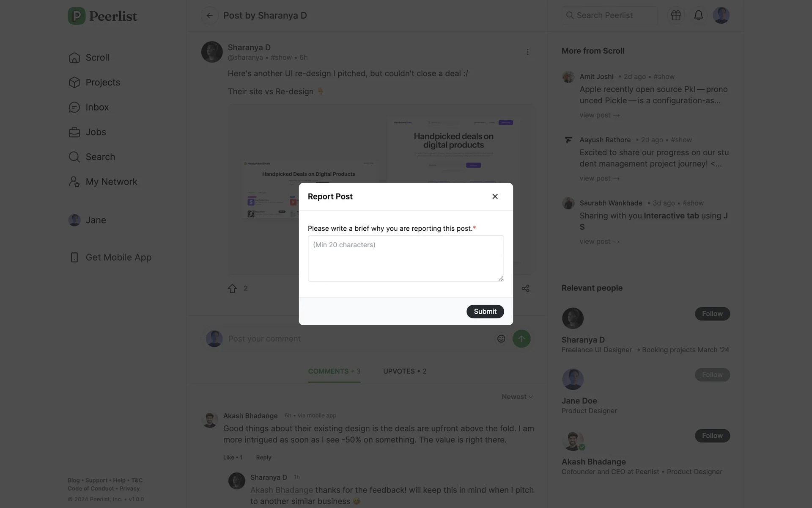Select the COMMENTS tab
This screenshot has width=812, height=508.
tap(334, 371)
